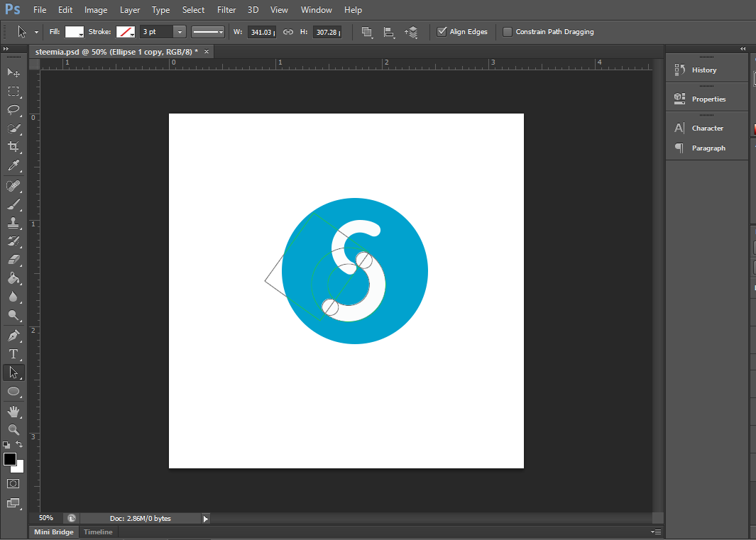
Task: Select the Quick Selection tool
Action: 13,128
